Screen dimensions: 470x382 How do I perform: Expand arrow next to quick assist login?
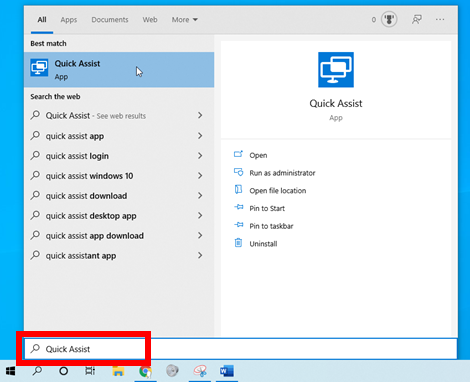click(x=200, y=156)
